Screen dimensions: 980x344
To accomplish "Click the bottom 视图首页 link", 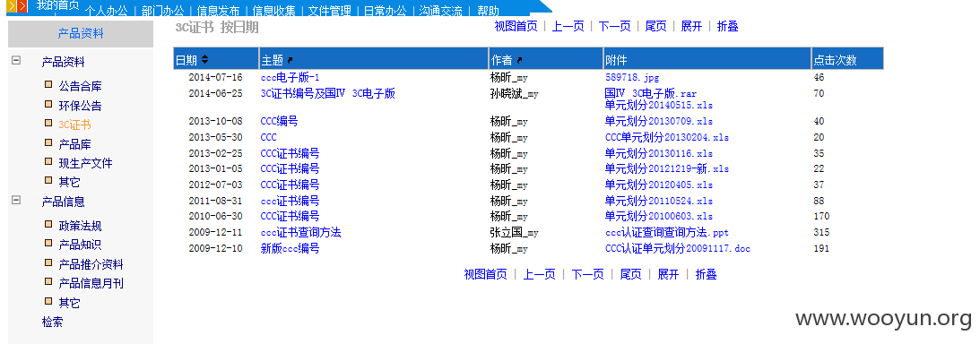I will (486, 274).
